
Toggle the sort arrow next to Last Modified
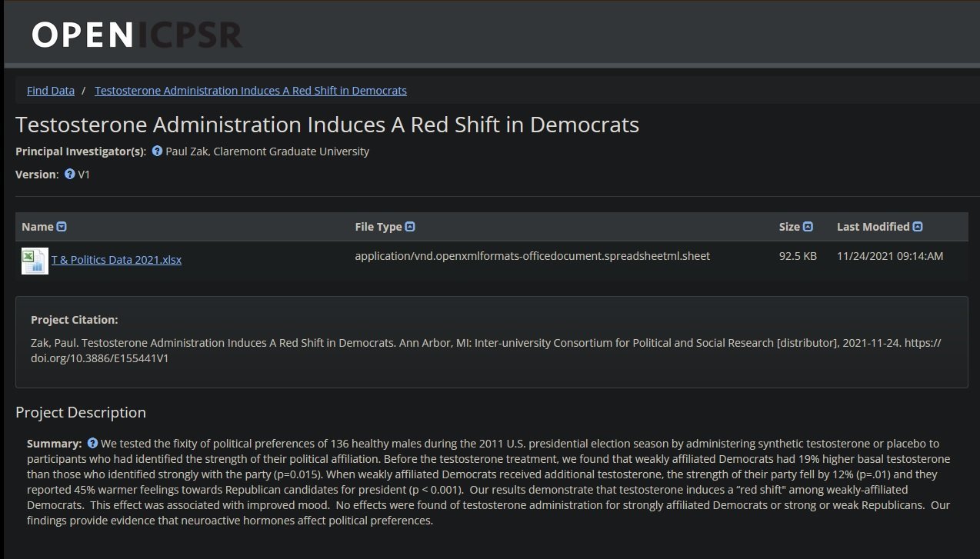[918, 227]
